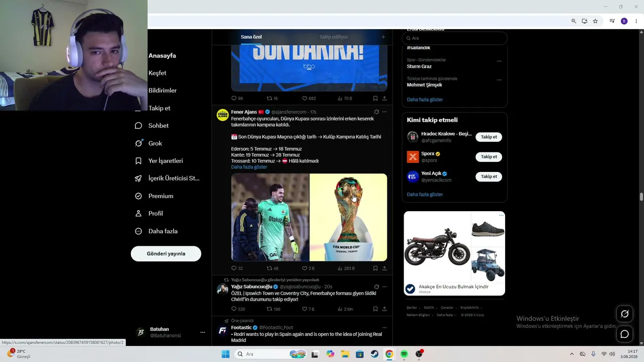
Task: Open the Çerezler footer link
Action: (447, 308)
